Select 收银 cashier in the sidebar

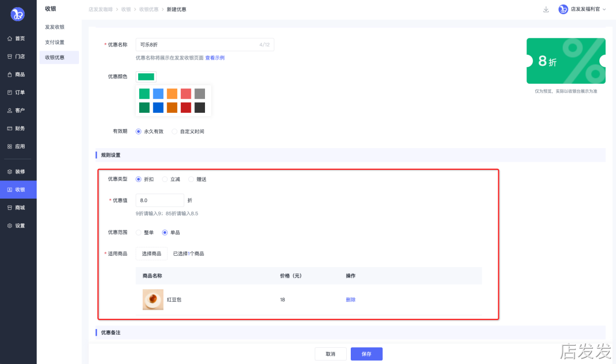coord(18,190)
